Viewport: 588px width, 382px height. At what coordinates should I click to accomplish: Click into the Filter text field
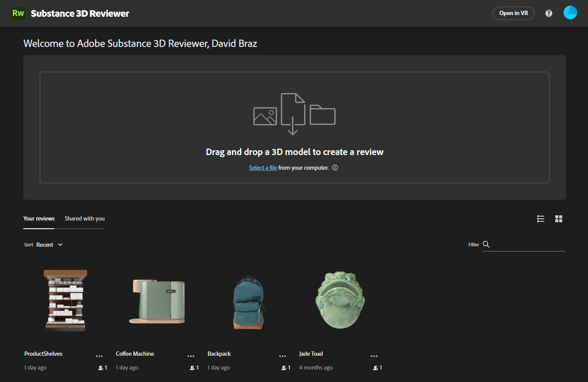(x=527, y=245)
